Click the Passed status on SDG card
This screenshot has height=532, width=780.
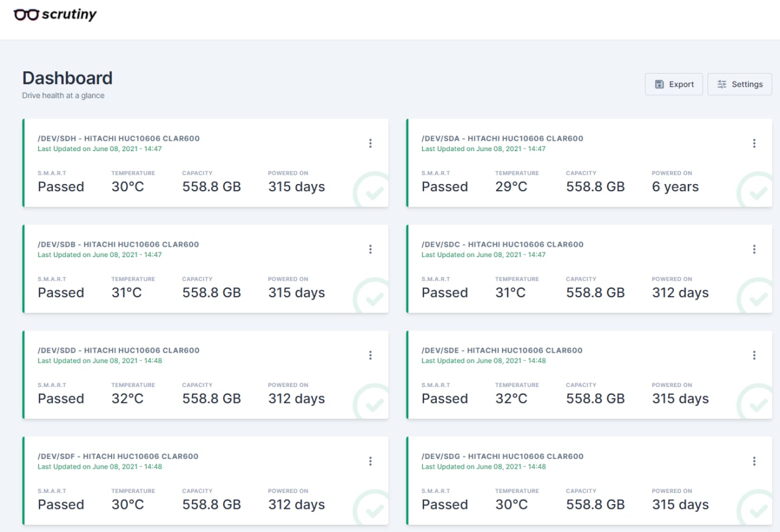[x=445, y=505]
